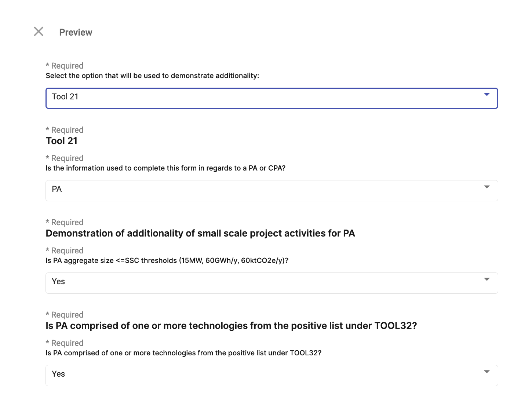
Task: Click the 'PA or CPA' question label
Action: point(165,168)
